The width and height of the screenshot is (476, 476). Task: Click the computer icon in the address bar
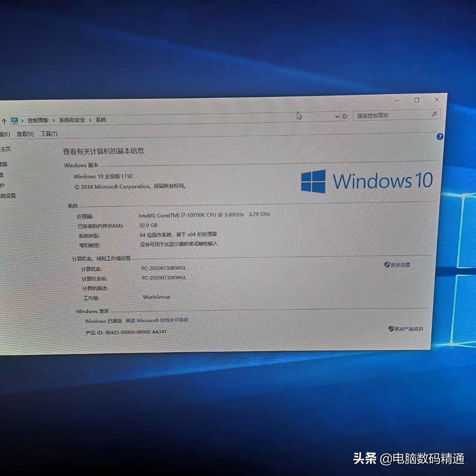14,120
